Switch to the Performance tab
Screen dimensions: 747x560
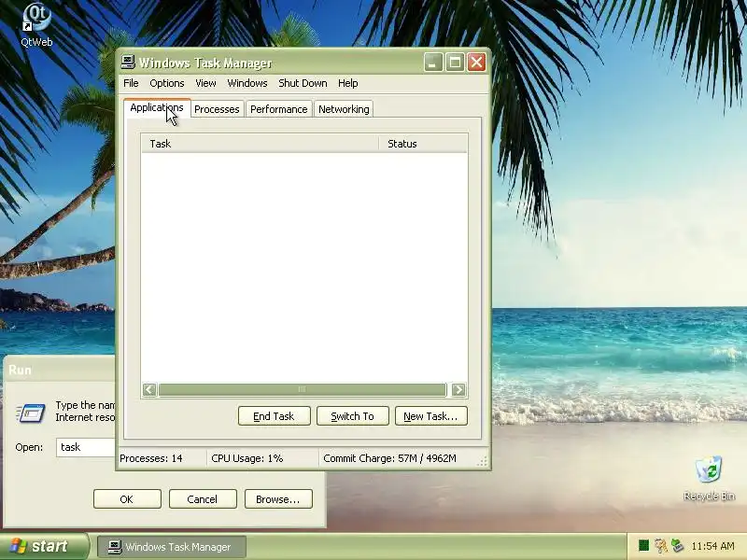click(x=278, y=109)
